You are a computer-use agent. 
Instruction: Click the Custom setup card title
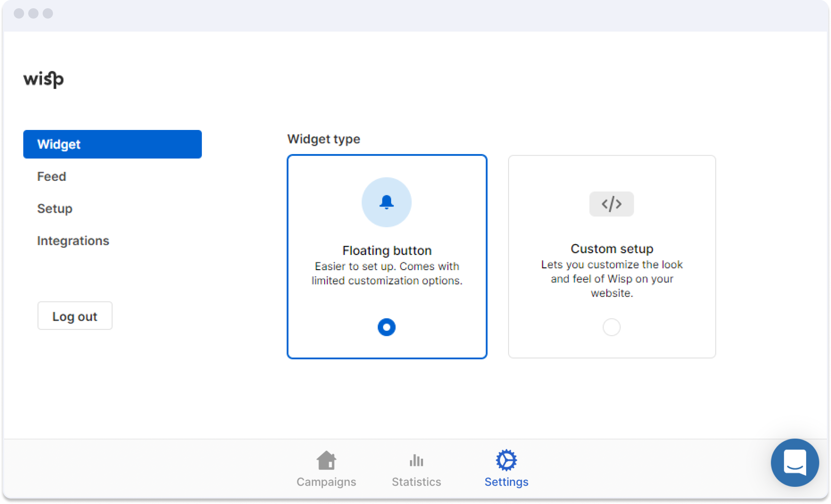click(612, 249)
